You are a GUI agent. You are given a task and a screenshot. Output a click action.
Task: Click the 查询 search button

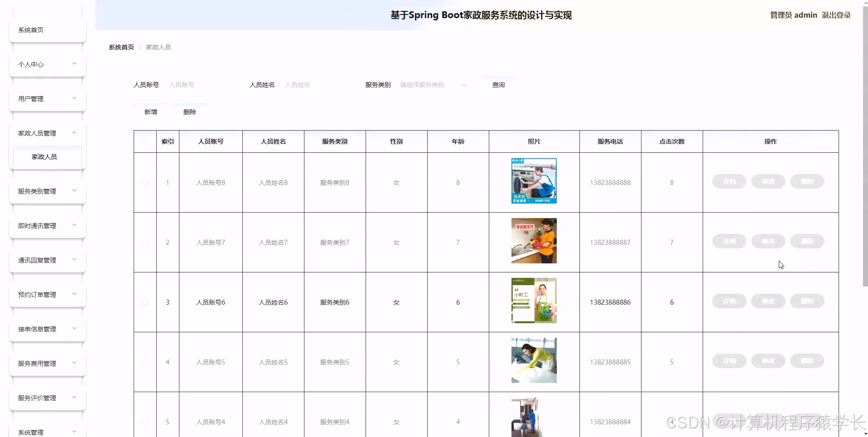[498, 85]
